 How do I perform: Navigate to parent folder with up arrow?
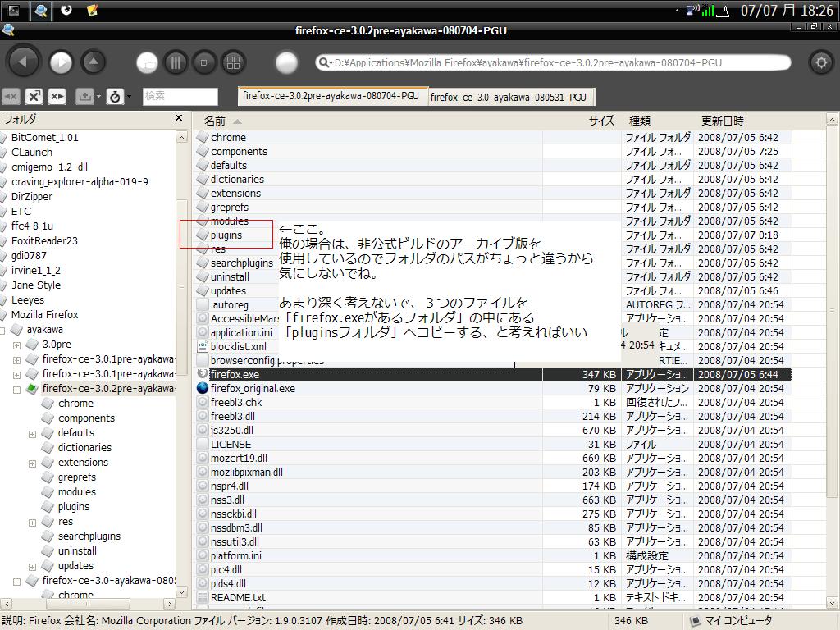[94, 62]
